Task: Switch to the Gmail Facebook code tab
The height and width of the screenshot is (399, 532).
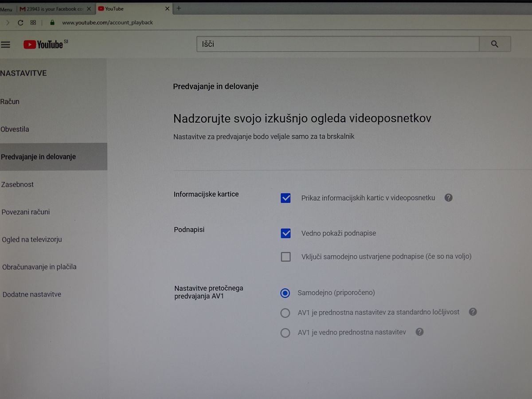Action: pyautogui.click(x=52, y=9)
